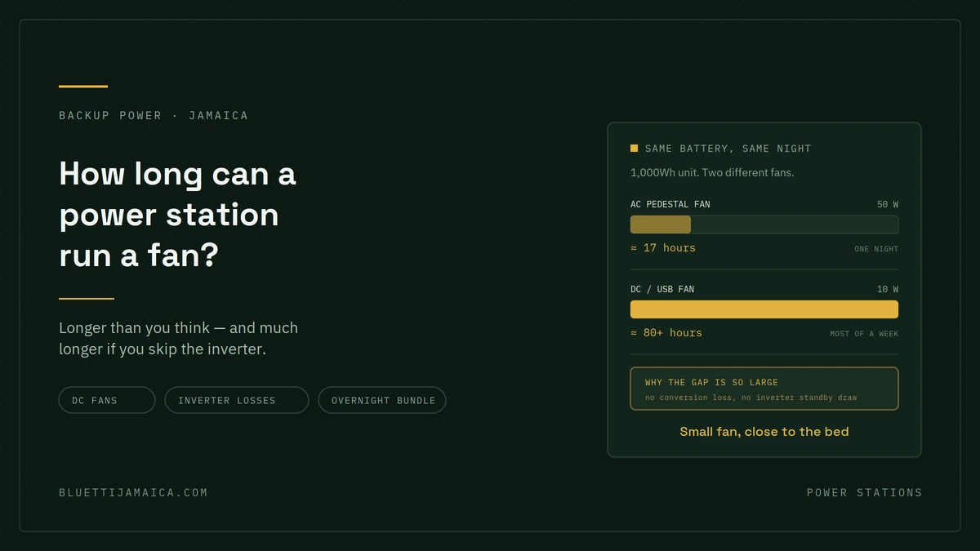Click the subtitle starting 'Longer than you think'

[x=179, y=338]
